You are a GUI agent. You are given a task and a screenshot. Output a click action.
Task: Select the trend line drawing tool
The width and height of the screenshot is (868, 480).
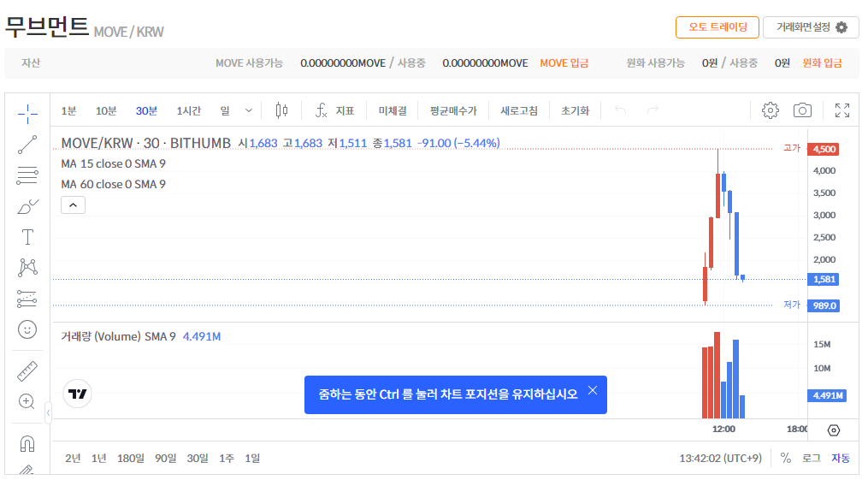[27, 145]
